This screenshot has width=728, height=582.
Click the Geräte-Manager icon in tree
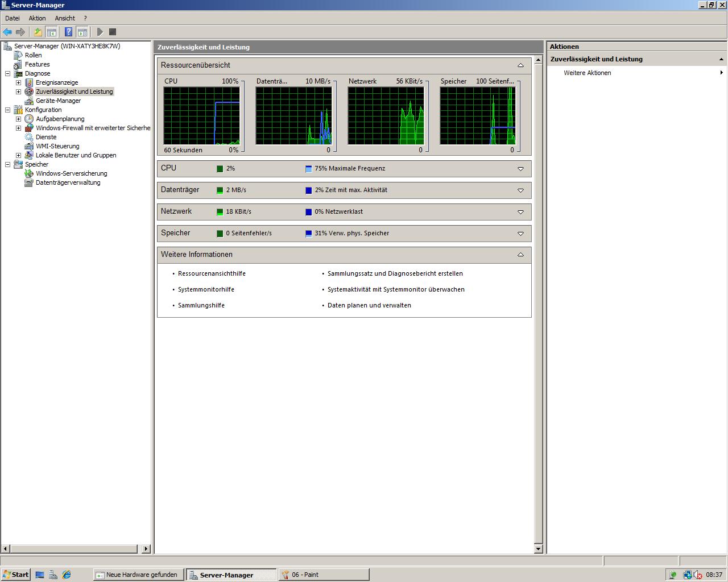pos(29,101)
